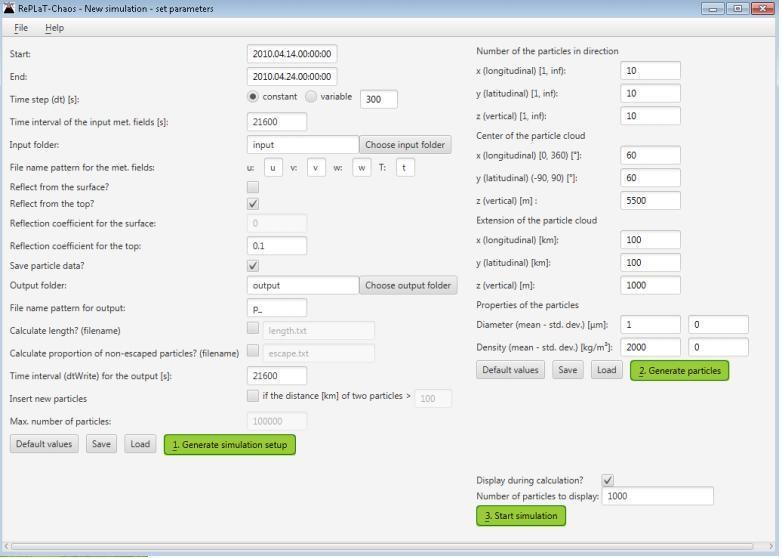Screen dimensions: 782x558
Task: Click cloud center x longitudinal field
Action: pyautogui.click(x=650, y=155)
